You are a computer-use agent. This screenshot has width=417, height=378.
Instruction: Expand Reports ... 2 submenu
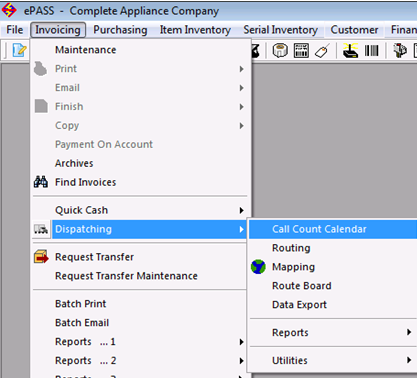pos(242,361)
